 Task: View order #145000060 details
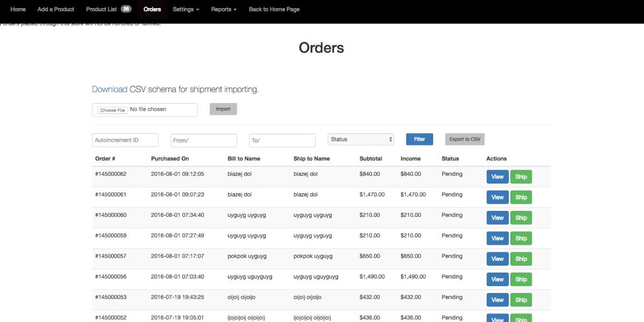point(497,218)
